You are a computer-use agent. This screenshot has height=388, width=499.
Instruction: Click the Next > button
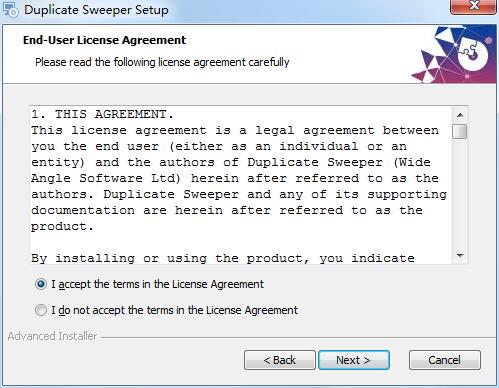coord(354,360)
